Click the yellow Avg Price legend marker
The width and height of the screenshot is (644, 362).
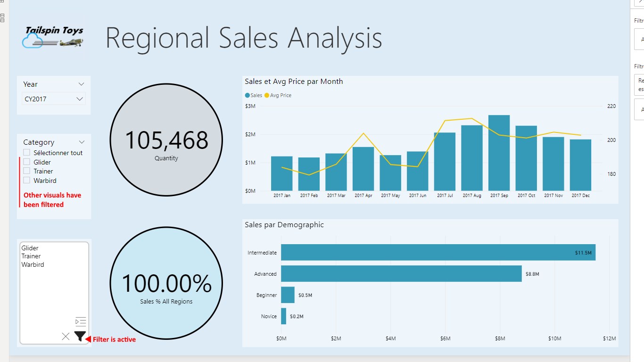point(267,95)
